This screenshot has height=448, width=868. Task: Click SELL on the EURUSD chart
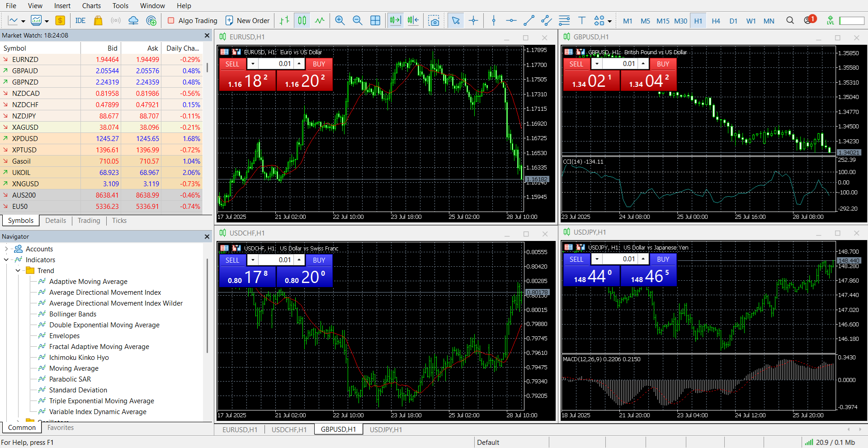pyautogui.click(x=232, y=64)
